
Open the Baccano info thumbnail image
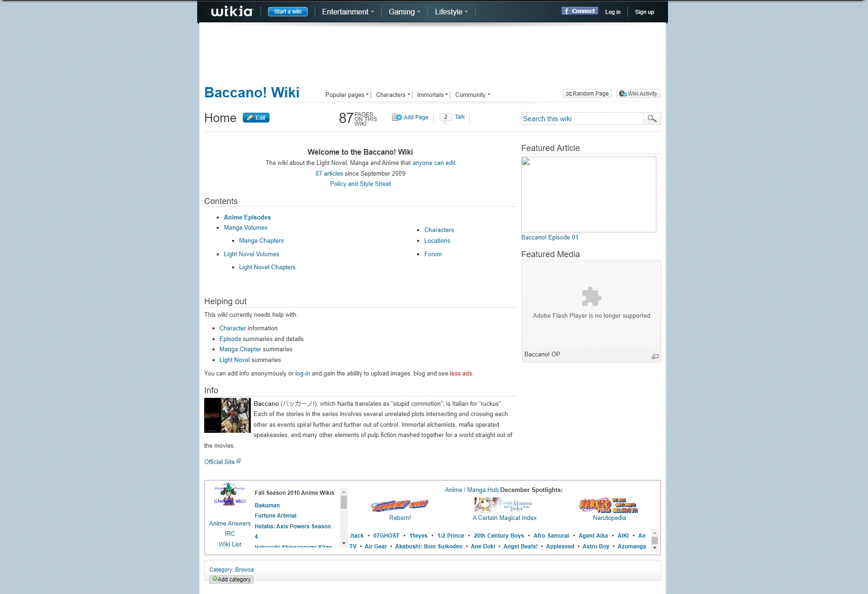tap(227, 415)
